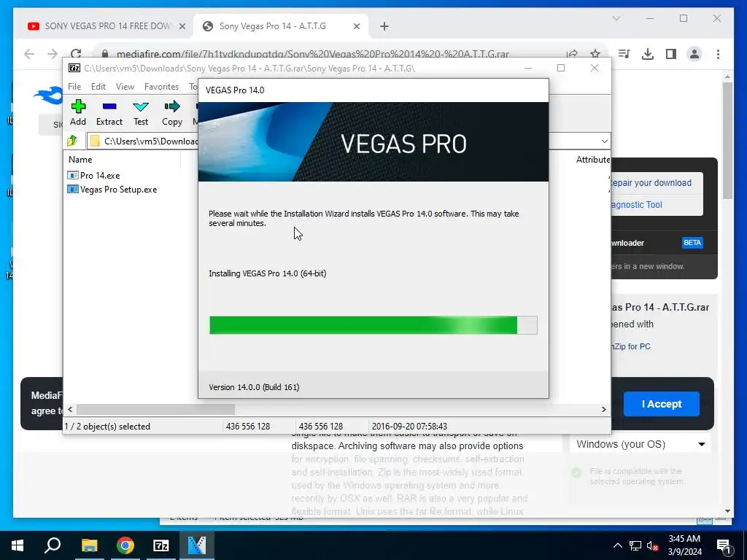Click the network icon in system tray
The width and height of the screenshot is (747, 560).
tap(635, 545)
